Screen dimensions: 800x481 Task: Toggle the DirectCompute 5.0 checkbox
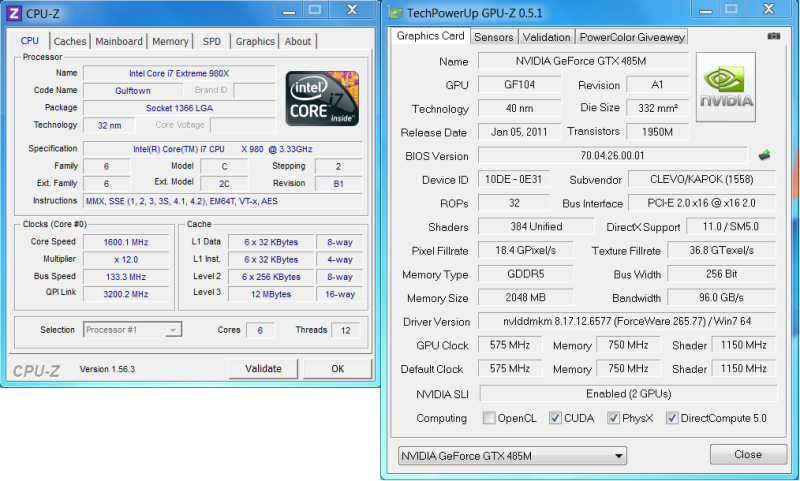click(x=672, y=418)
